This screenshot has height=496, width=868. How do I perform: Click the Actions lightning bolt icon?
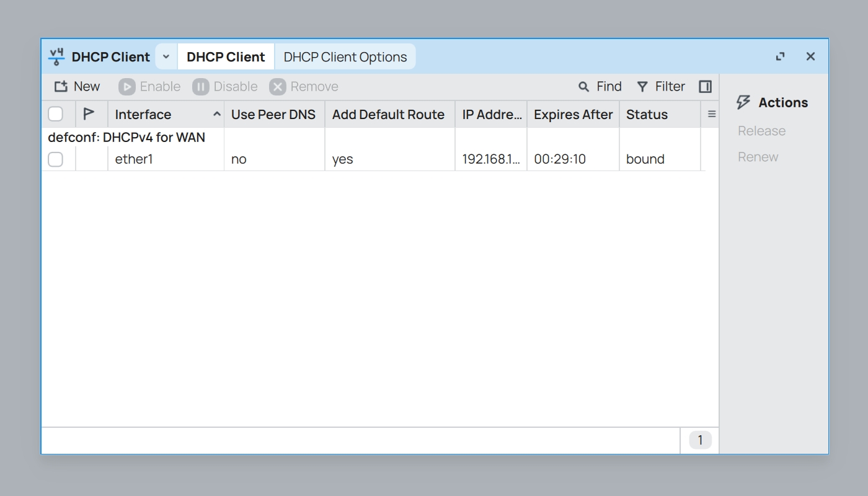743,102
